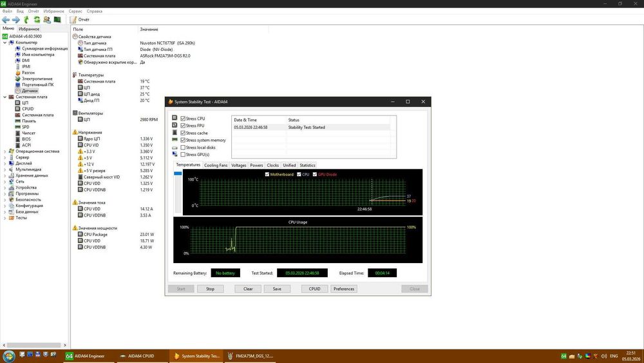Enable the Stress GPU(s) checkbox
This screenshot has width=644, height=363.
pos(183,155)
